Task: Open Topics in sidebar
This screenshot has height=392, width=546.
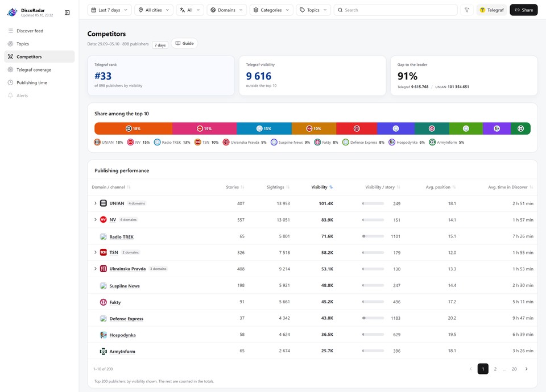Action: click(39, 44)
